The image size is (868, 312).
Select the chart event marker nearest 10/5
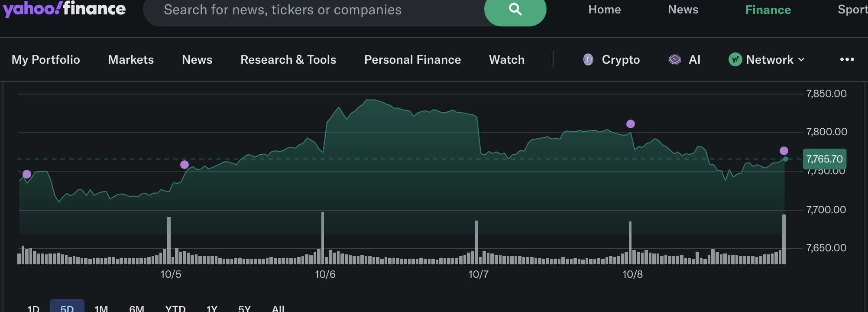click(x=185, y=165)
